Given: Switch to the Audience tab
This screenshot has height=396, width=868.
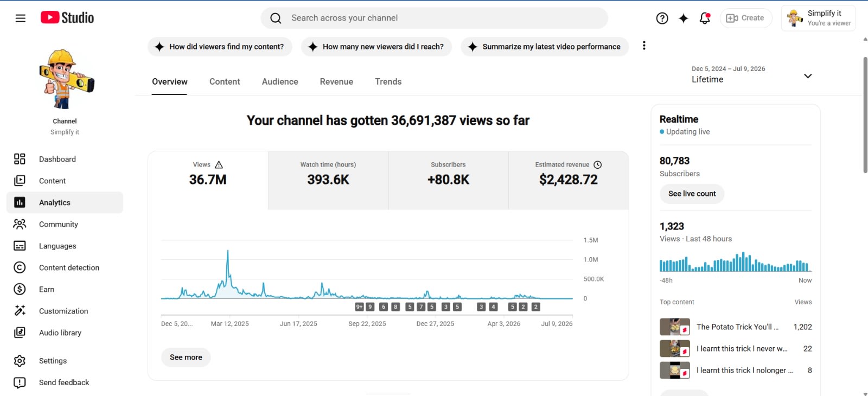Looking at the screenshot, I should click(x=280, y=82).
